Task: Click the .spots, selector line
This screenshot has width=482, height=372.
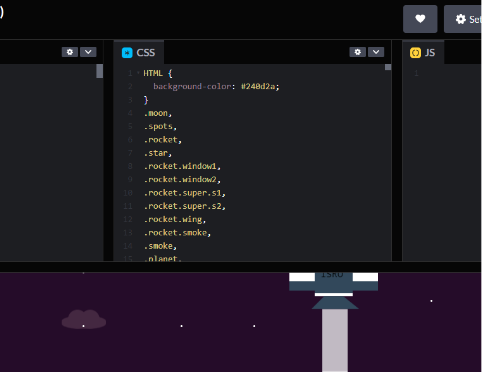Action: pyautogui.click(x=160, y=126)
